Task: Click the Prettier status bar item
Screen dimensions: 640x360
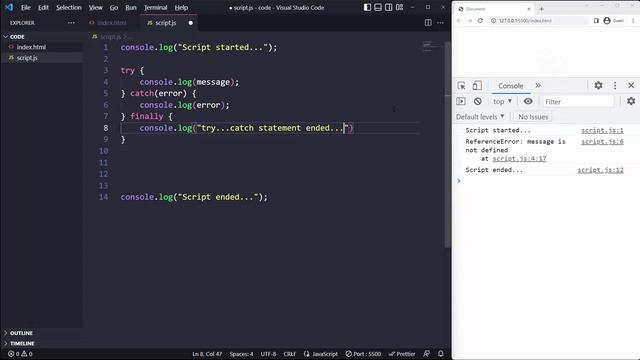Action: [402, 354]
